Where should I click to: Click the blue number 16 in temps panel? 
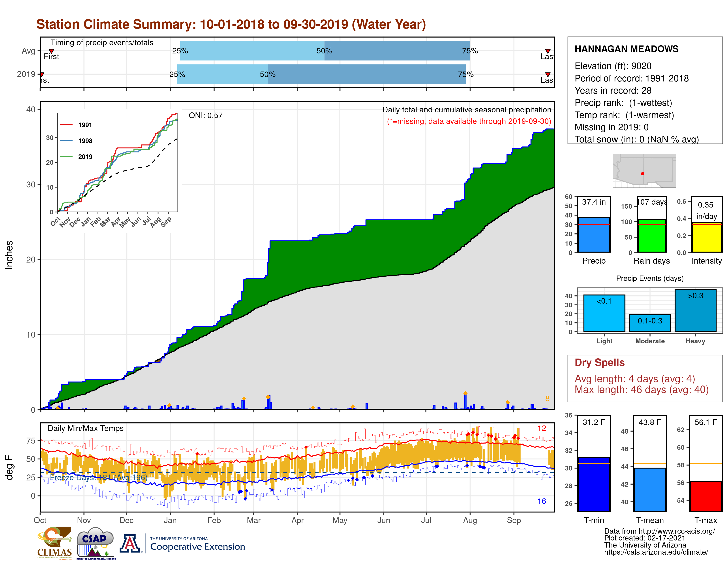tap(542, 501)
